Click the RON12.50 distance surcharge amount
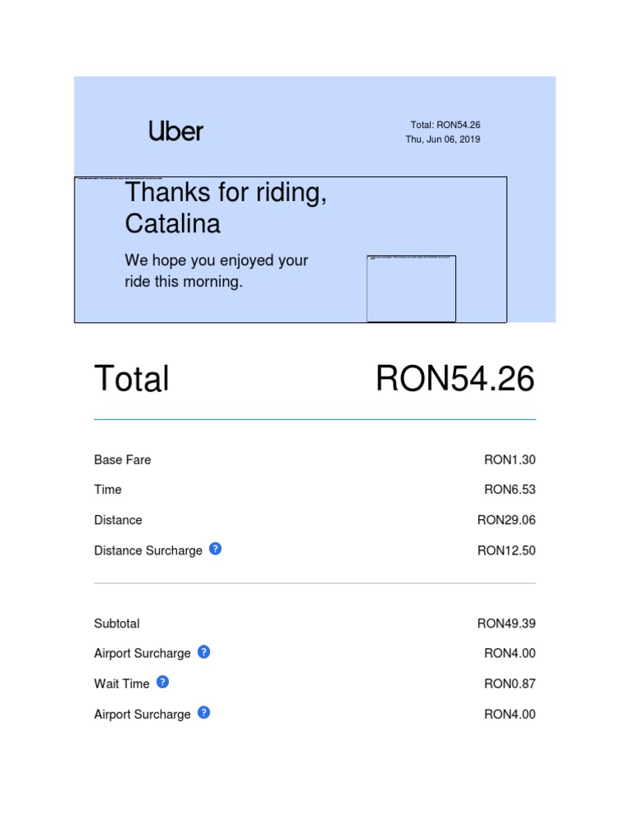The height and width of the screenshot is (840, 630). click(x=506, y=550)
